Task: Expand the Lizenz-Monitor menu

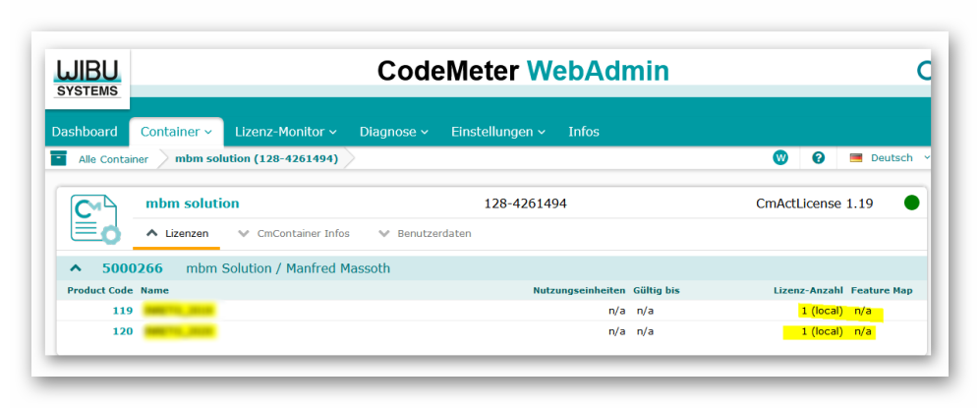Action: [x=285, y=132]
